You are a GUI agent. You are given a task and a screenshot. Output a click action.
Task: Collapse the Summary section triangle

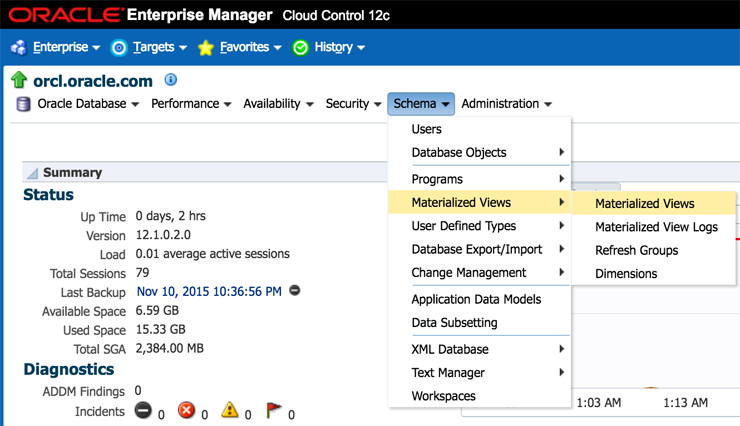click(x=32, y=173)
